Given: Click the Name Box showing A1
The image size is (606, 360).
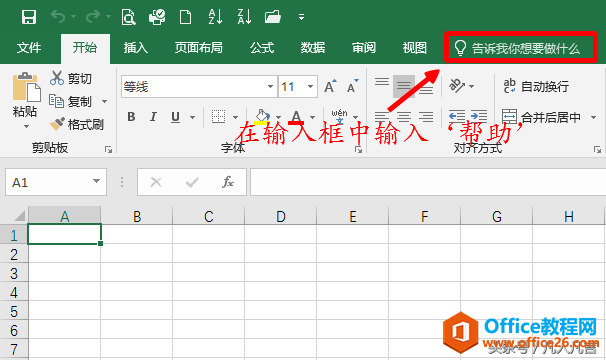Looking at the screenshot, I should [x=56, y=182].
